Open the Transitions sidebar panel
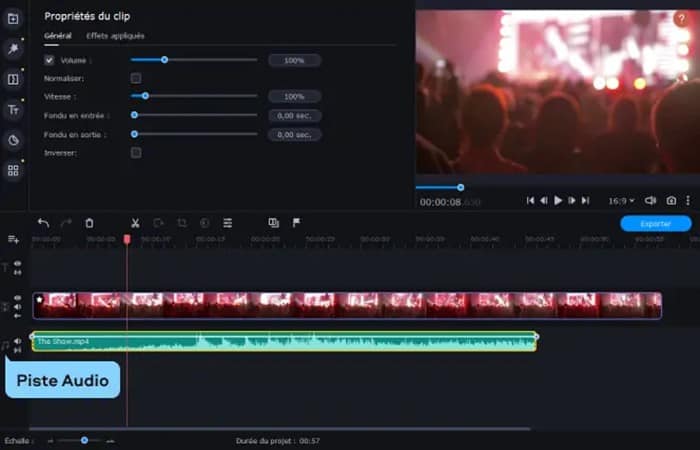This screenshot has width=700, height=450. 13,80
